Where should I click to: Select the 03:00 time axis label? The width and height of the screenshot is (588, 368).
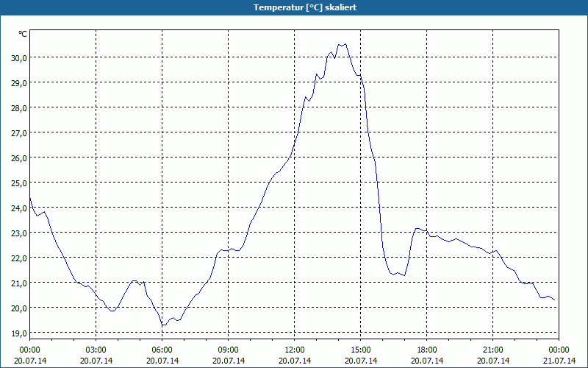pyautogui.click(x=96, y=350)
